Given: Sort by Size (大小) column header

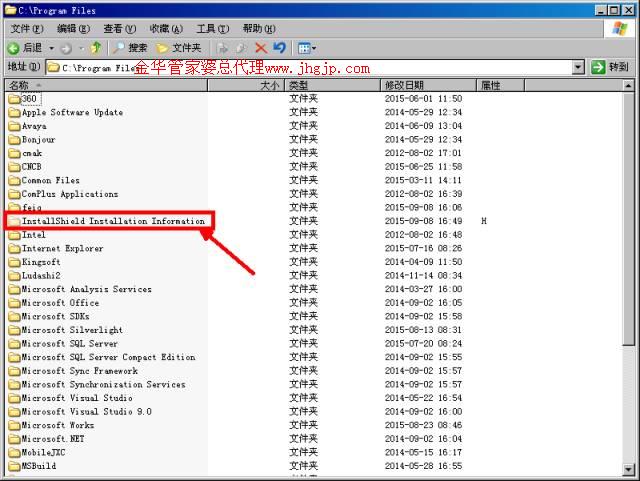Looking at the screenshot, I should [x=246, y=85].
